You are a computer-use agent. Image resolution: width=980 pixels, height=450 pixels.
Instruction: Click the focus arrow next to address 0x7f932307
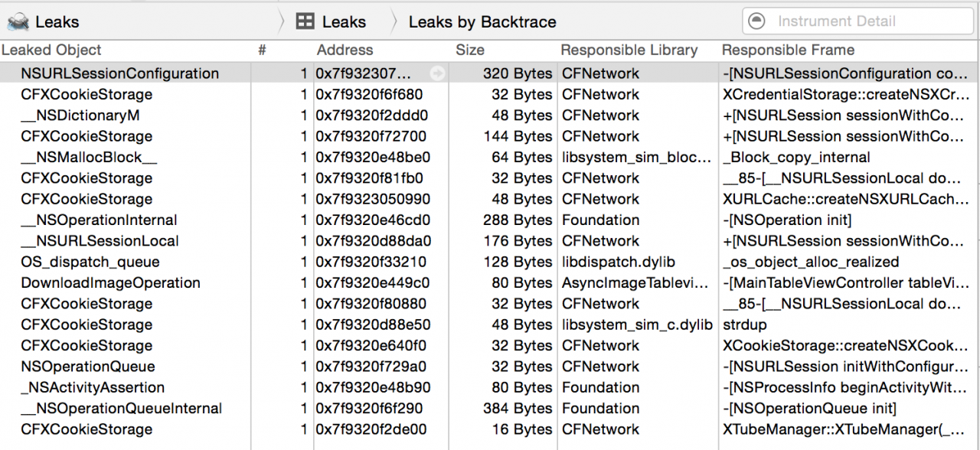coord(437,73)
